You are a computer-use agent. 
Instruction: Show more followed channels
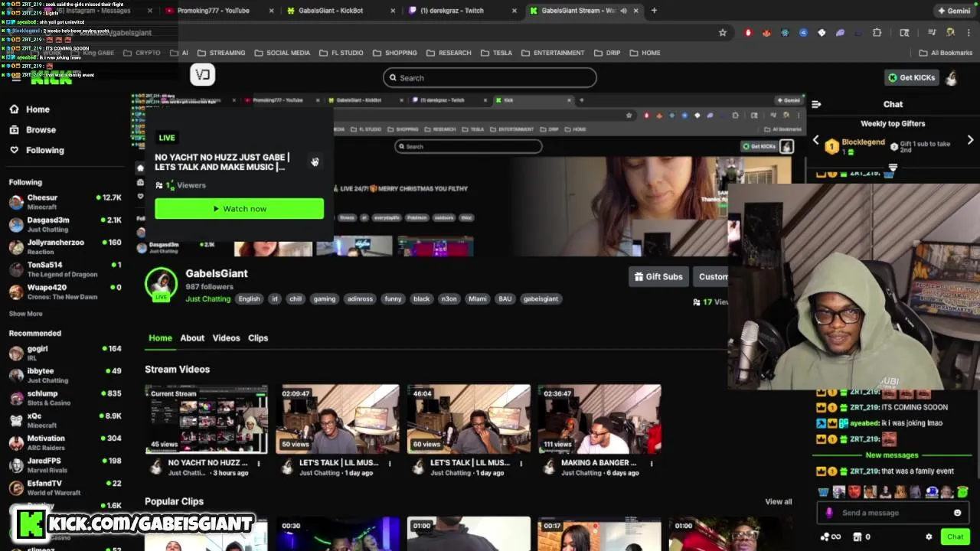(x=25, y=314)
